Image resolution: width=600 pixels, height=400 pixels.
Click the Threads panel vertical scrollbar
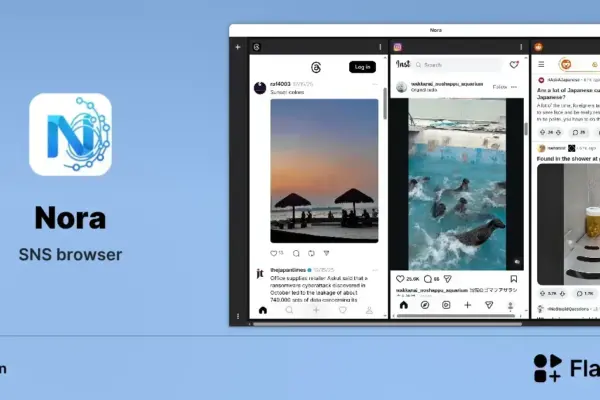385,104
